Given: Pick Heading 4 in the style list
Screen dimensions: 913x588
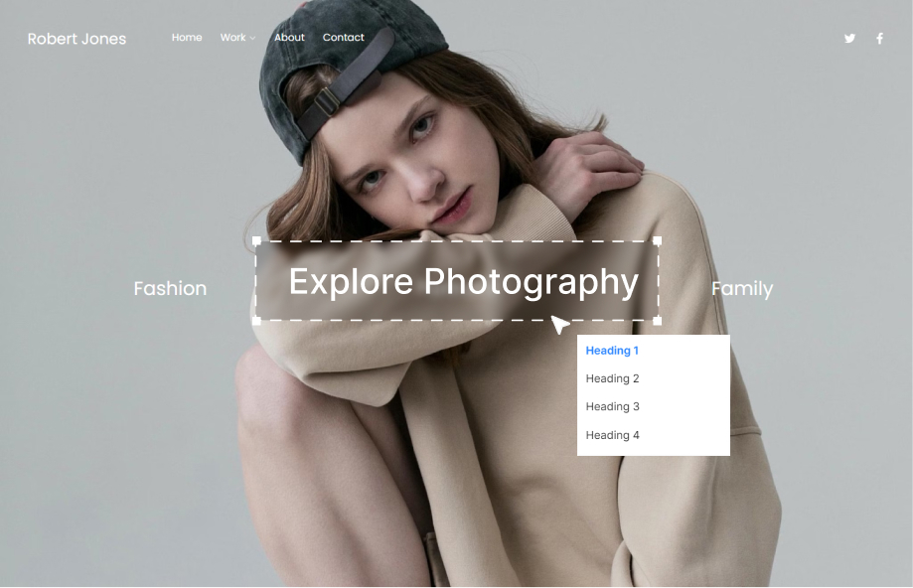Looking at the screenshot, I should 612,435.
